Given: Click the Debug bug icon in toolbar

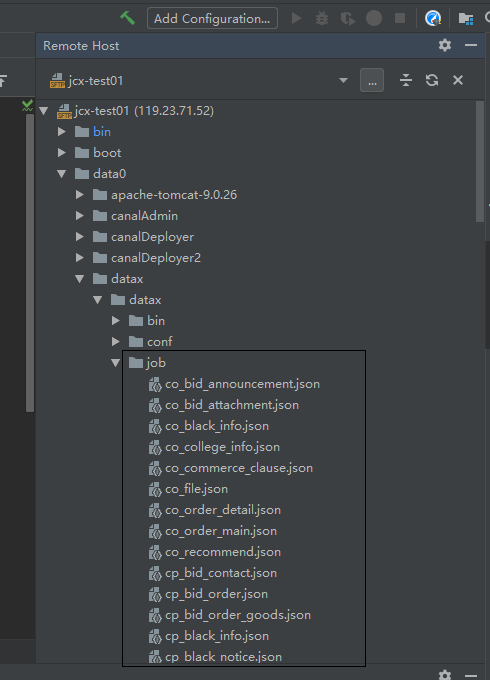Looking at the screenshot, I should coord(322,19).
